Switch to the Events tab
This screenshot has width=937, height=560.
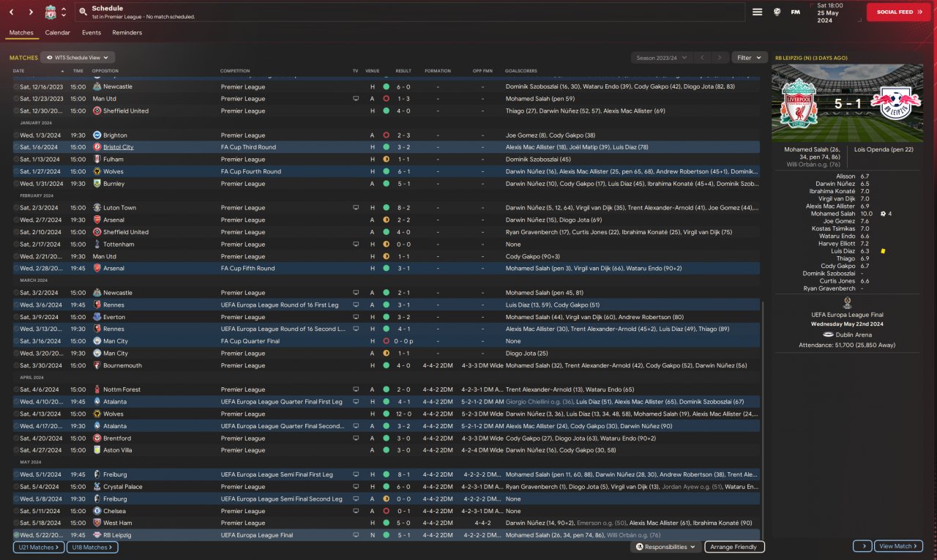pyautogui.click(x=92, y=33)
